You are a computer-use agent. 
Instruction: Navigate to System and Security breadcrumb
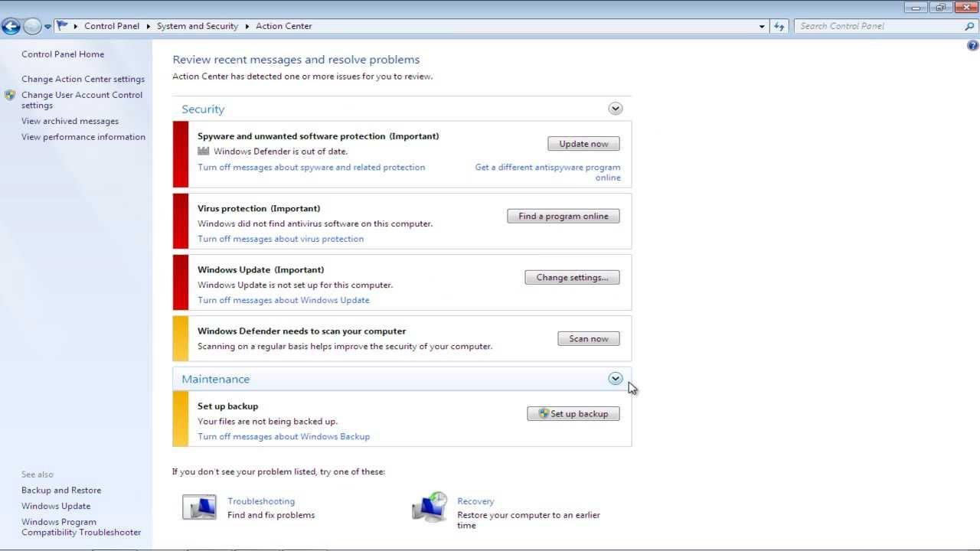197,25
